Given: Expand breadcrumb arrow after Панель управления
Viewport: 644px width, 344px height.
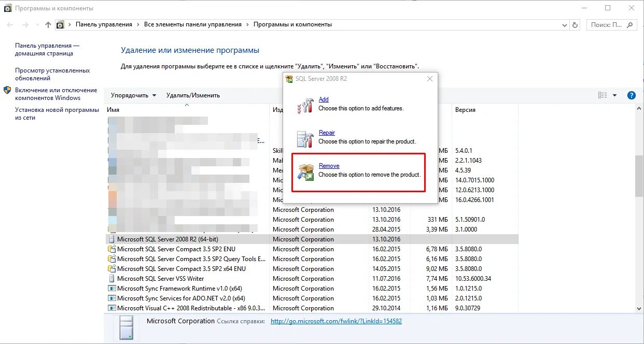Looking at the screenshot, I should (x=138, y=25).
